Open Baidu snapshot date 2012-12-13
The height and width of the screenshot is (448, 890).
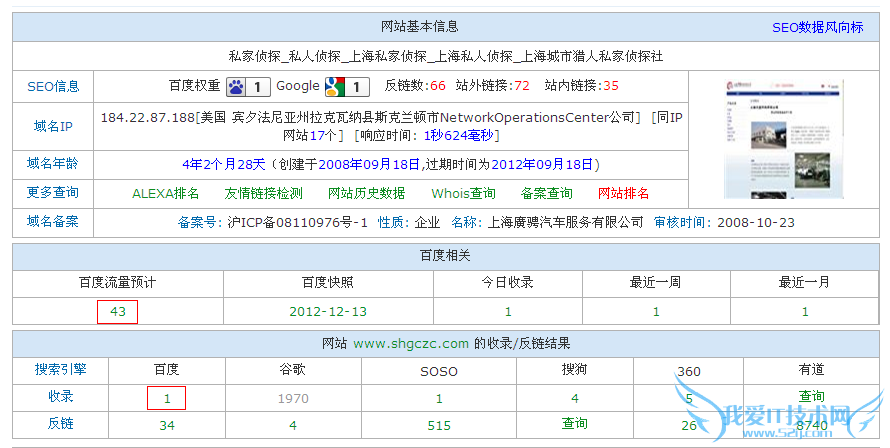[x=328, y=312]
